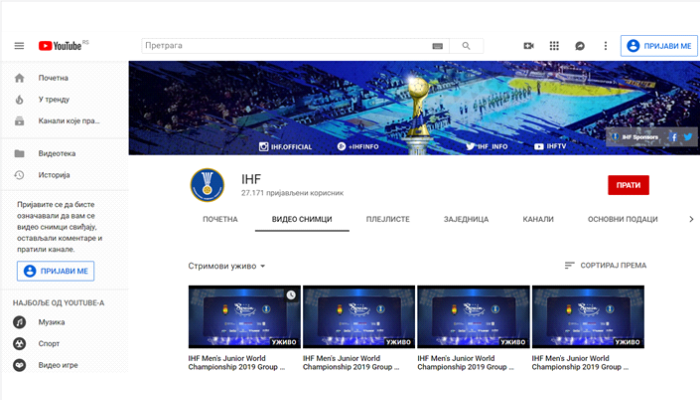Open the three-dot settings menu
The image size is (700, 400).
coord(605,46)
